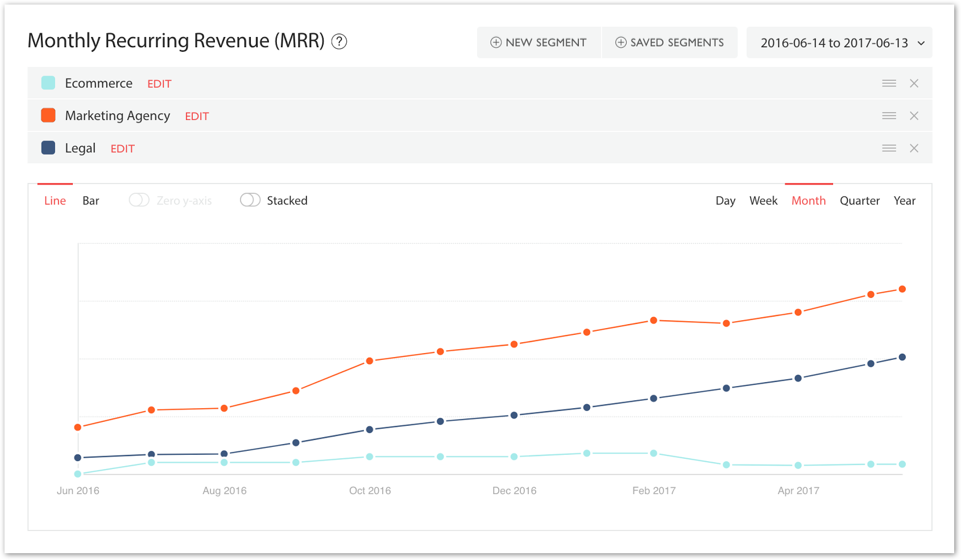Select the last orange data point on the chart
Screen dimensions: 961x560
903,289
